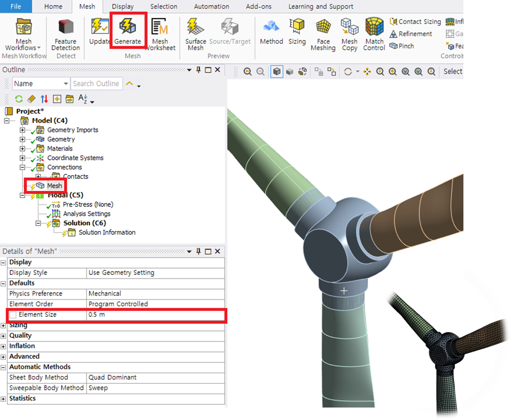Click the Match Control icon
This screenshot has width=511, height=420.
[x=374, y=27]
